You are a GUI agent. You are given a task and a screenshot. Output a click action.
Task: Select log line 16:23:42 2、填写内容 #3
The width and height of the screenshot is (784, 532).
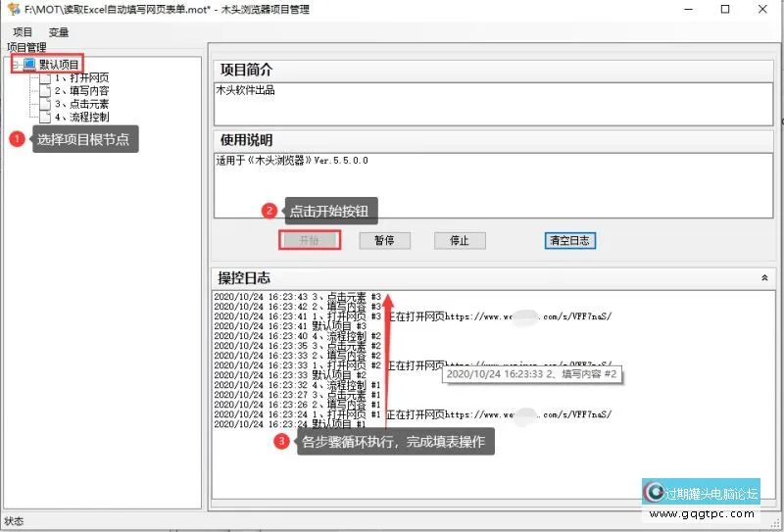click(298, 307)
